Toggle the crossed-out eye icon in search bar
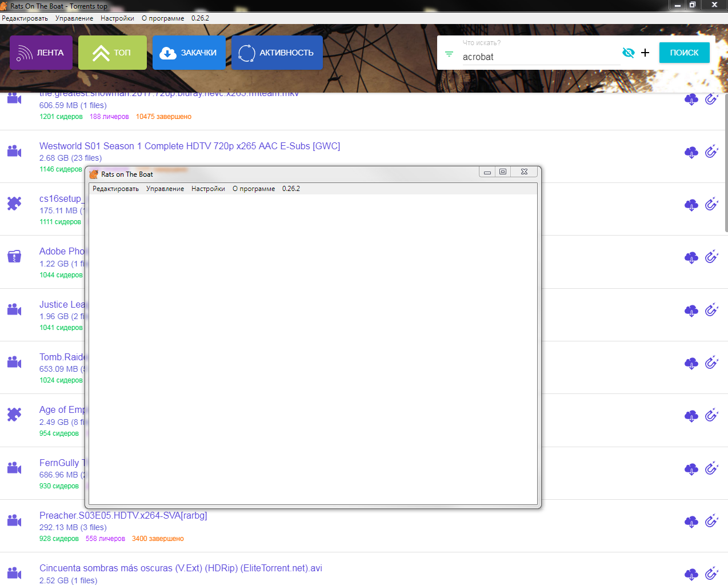Image resolution: width=728 pixels, height=585 pixels. coord(628,53)
